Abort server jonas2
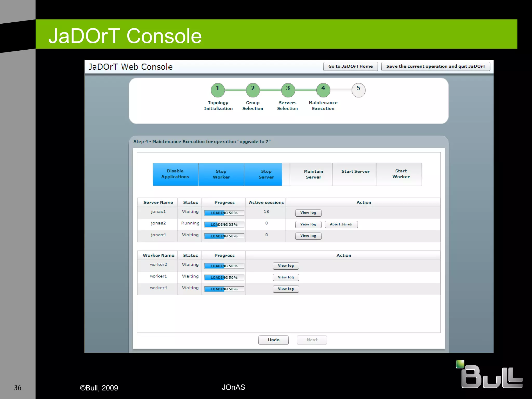The height and width of the screenshot is (399, 532). (x=341, y=224)
